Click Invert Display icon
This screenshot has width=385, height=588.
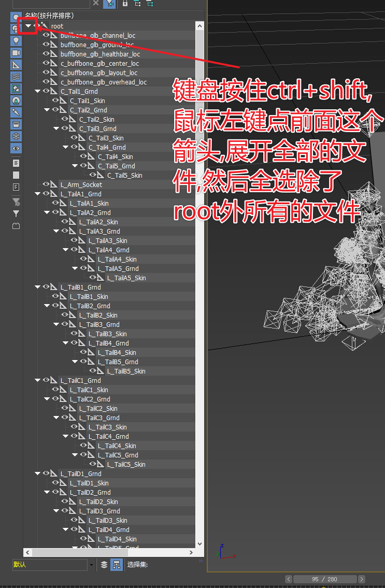16,187
